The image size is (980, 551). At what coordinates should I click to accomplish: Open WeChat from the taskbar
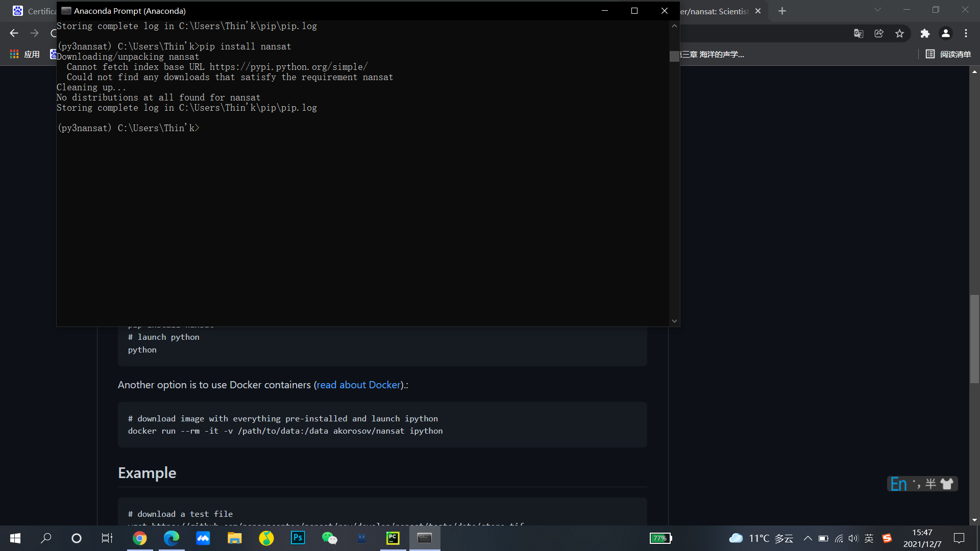tap(329, 538)
